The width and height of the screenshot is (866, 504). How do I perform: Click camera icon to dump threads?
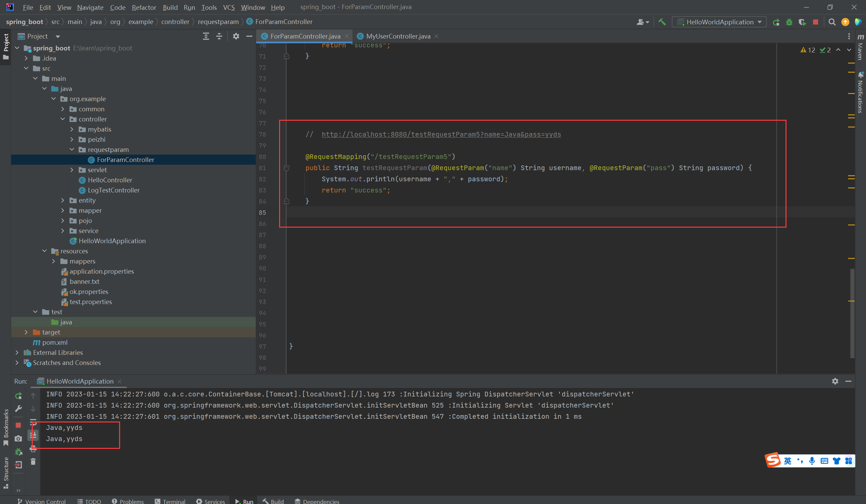[19, 438]
